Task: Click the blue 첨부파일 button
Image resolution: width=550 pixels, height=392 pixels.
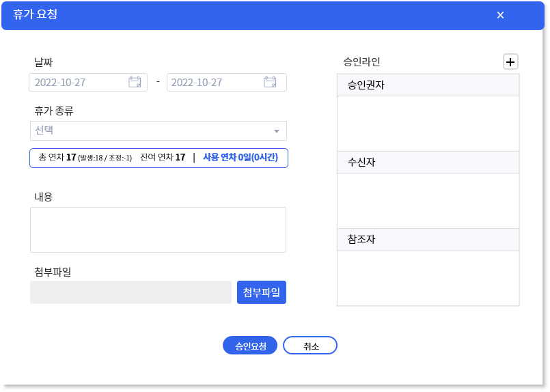Action: [262, 292]
